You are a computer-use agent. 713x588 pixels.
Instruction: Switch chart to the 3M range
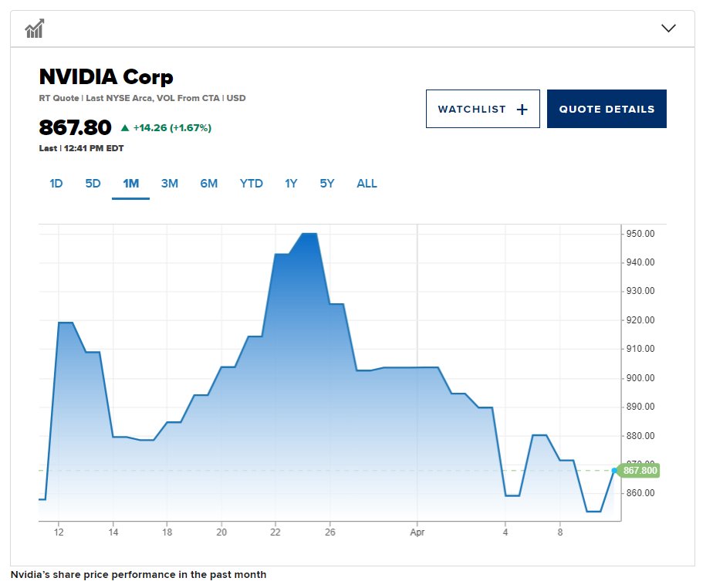pyautogui.click(x=170, y=184)
